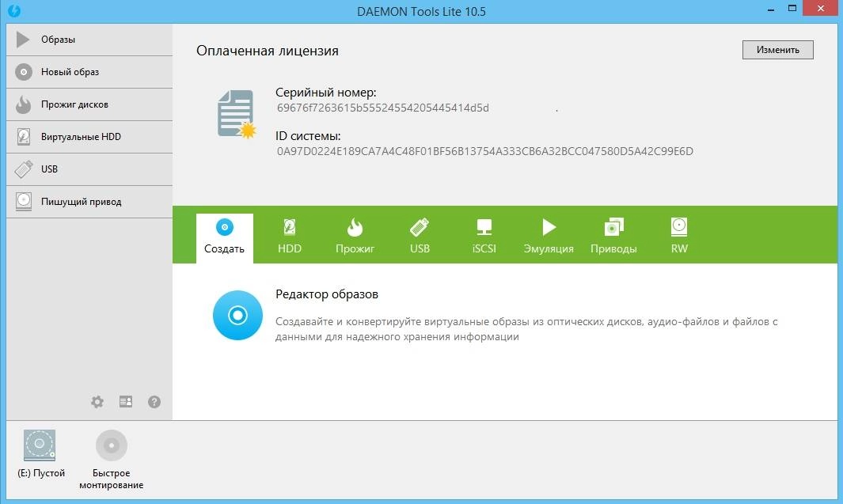Screen dimensions: 843x504
Task: Open Пишущий привод sidebar item
Action: click(89, 202)
